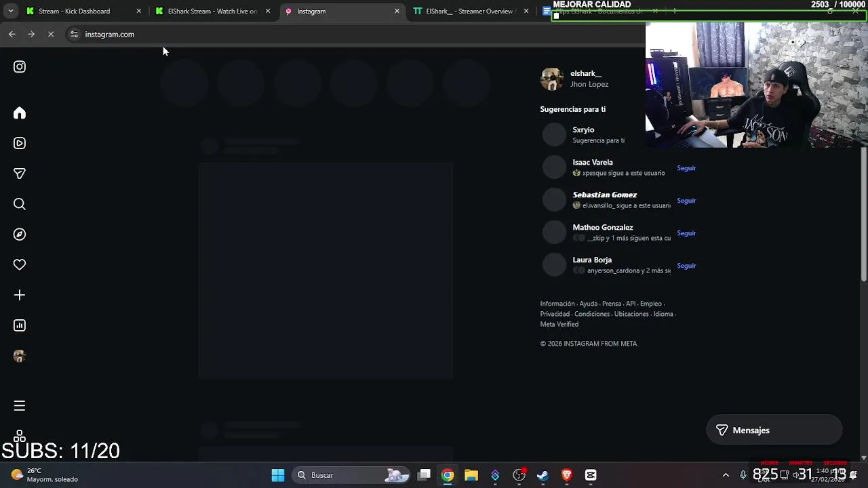
Task: Click the page vertical scrollbar
Action: (863, 213)
